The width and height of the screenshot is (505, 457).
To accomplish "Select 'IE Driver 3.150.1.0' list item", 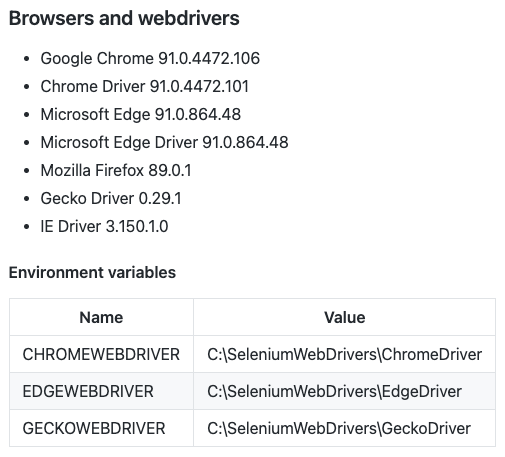I will point(104,226).
